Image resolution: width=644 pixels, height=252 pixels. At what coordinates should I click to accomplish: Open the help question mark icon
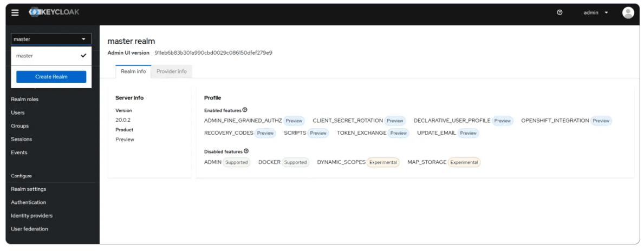point(560,13)
